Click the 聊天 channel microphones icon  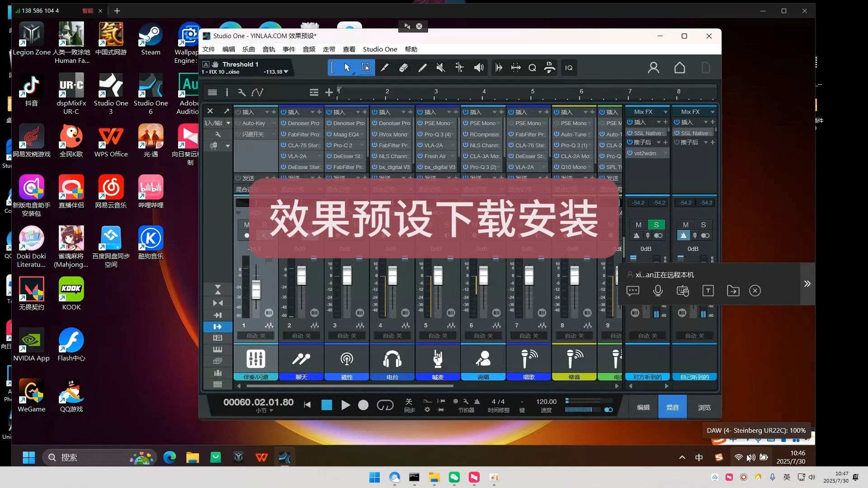301,359
